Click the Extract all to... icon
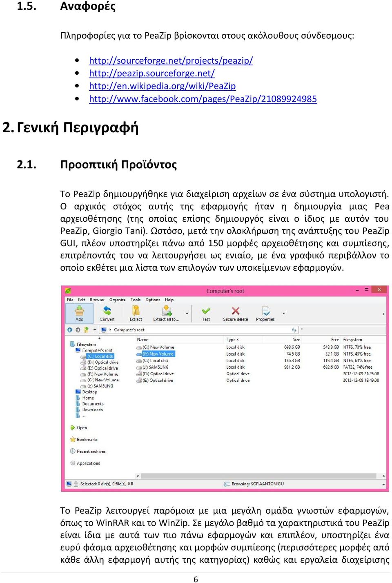392x583 pixels. (x=166, y=311)
